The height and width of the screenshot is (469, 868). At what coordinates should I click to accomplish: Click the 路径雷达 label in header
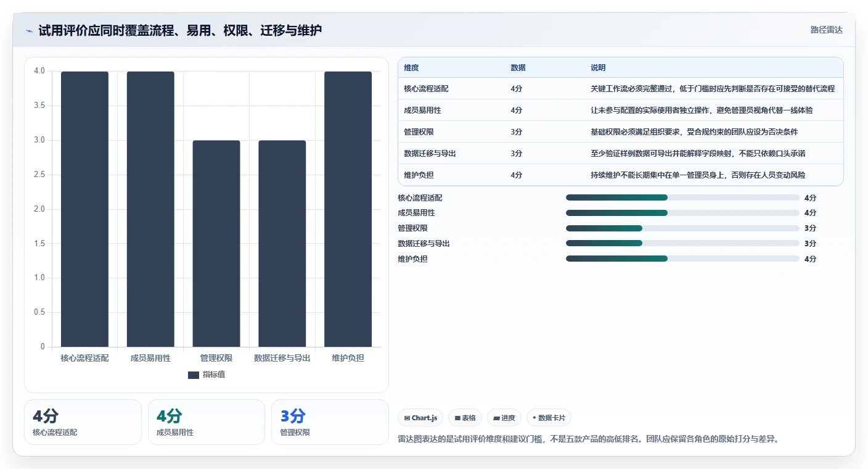click(826, 30)
